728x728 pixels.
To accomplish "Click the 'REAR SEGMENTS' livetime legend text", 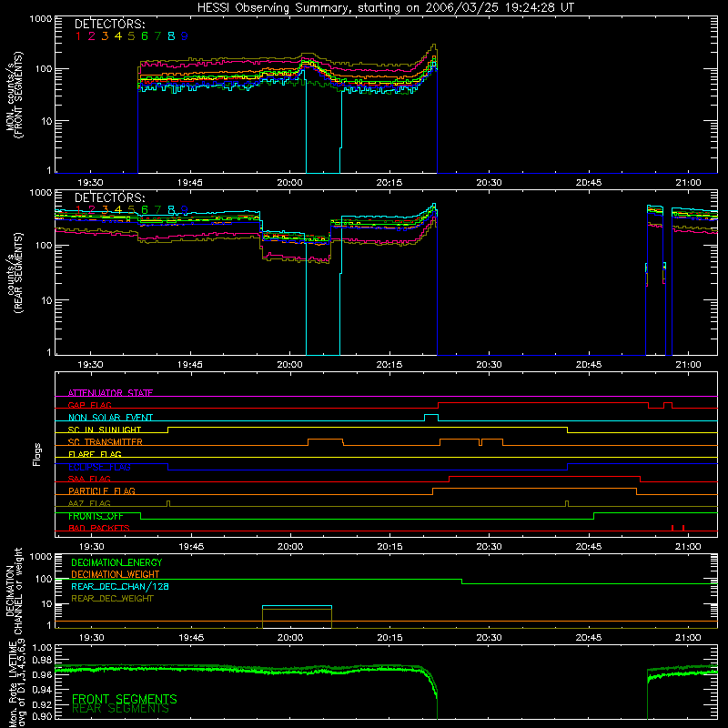I will (121, 709).
